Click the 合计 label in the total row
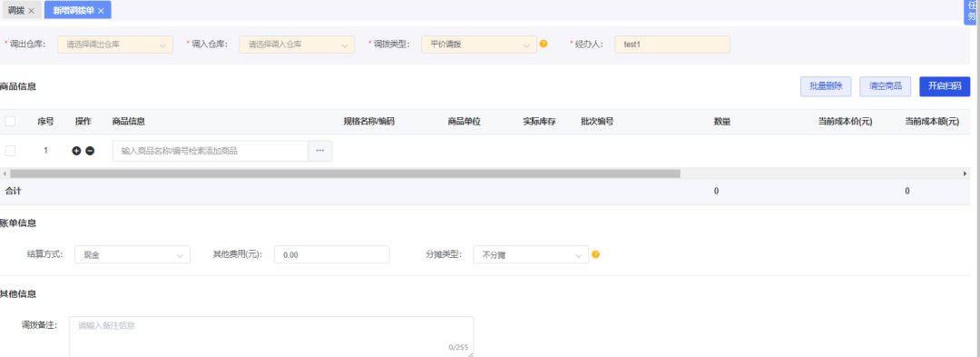Image resolution: width=980 pixels, height=357 pixels. click(x=13, y=192)
